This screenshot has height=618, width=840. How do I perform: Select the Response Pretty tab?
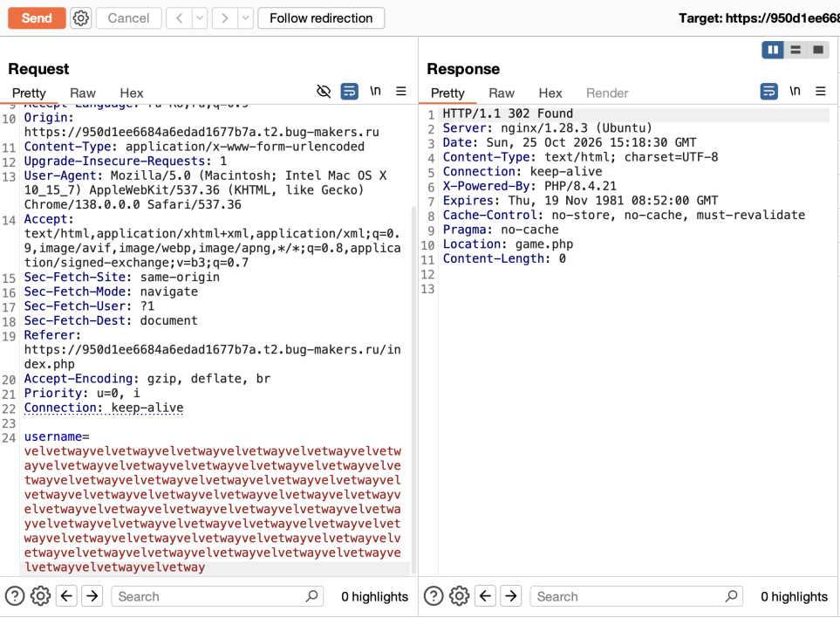pos(447,93)
